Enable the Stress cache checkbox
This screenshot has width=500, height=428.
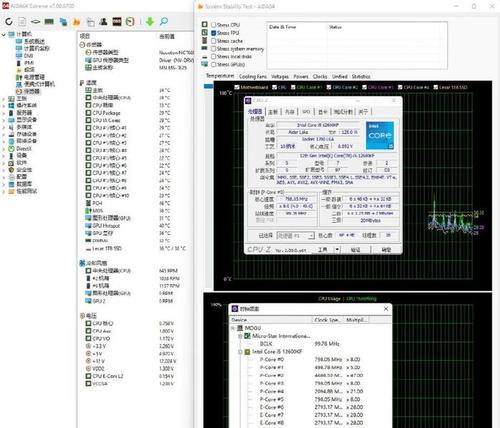tap(214, 41)
